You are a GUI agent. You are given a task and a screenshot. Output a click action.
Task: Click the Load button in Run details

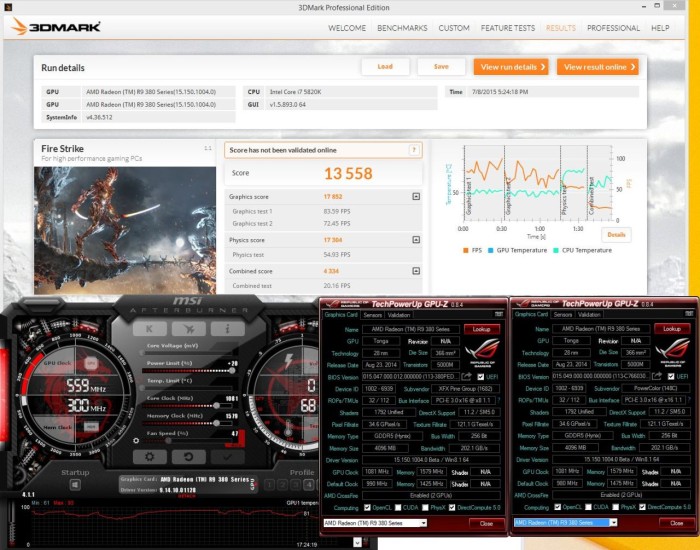pos(385,67)
